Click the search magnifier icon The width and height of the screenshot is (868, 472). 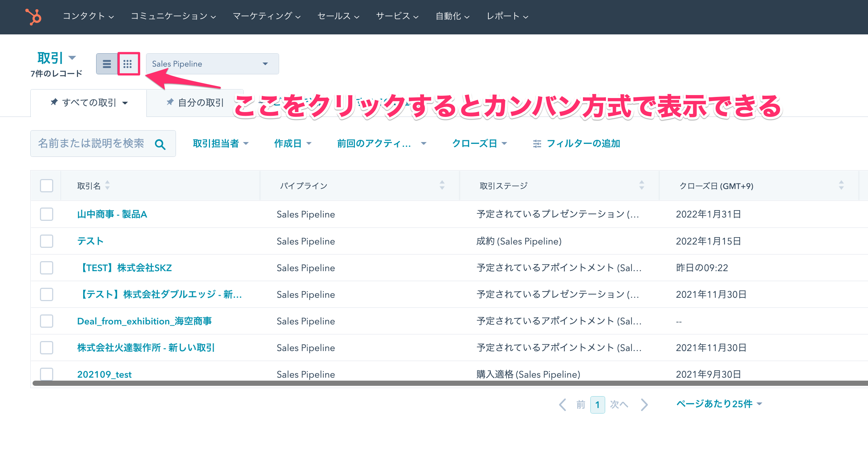(x=160, y=144)
